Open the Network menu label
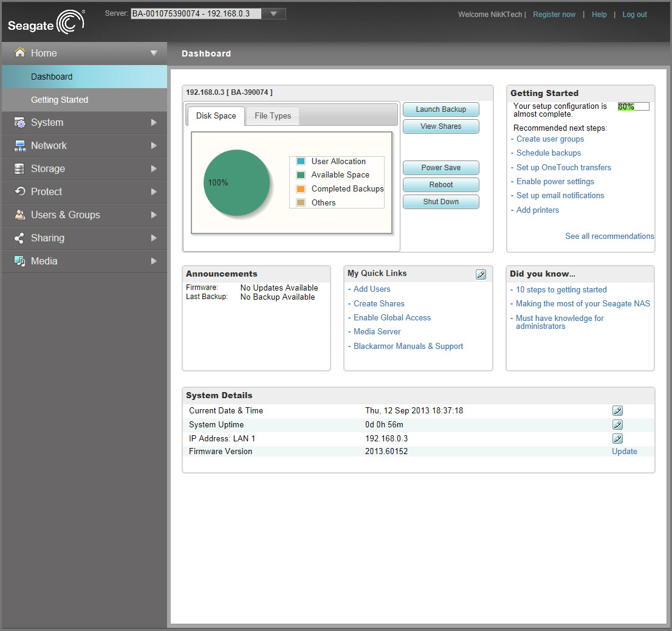This screenshot has width=672, height=631. click(x=49, y=146)
